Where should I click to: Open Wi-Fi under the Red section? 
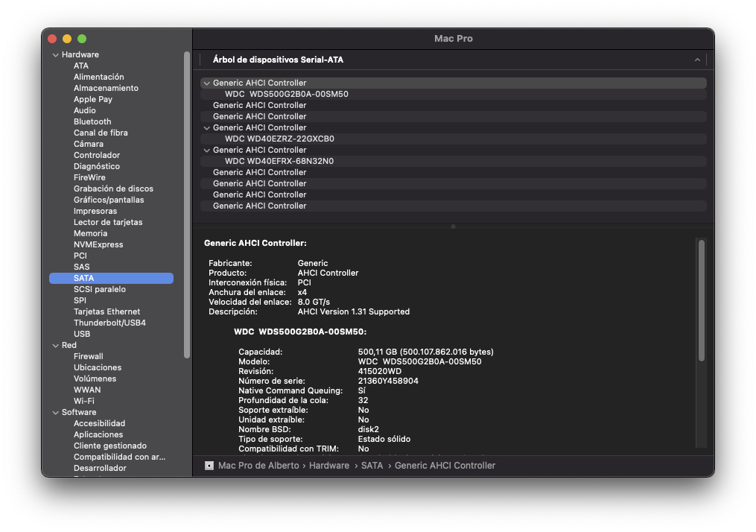click(83, 401)
